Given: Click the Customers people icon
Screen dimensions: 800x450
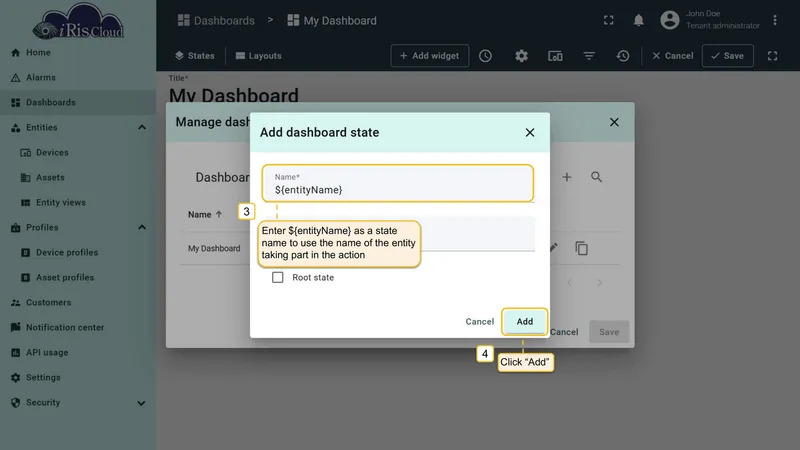Looking at the screenshot, I should pos(15,303).
